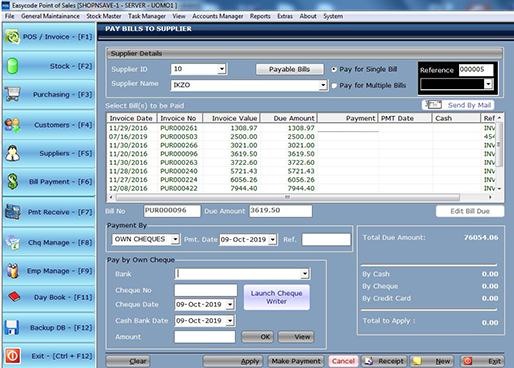Click Edit Bill Due button
Image resolution: width=514 pixels, height=368 pixels.
[x=470, y=211]
